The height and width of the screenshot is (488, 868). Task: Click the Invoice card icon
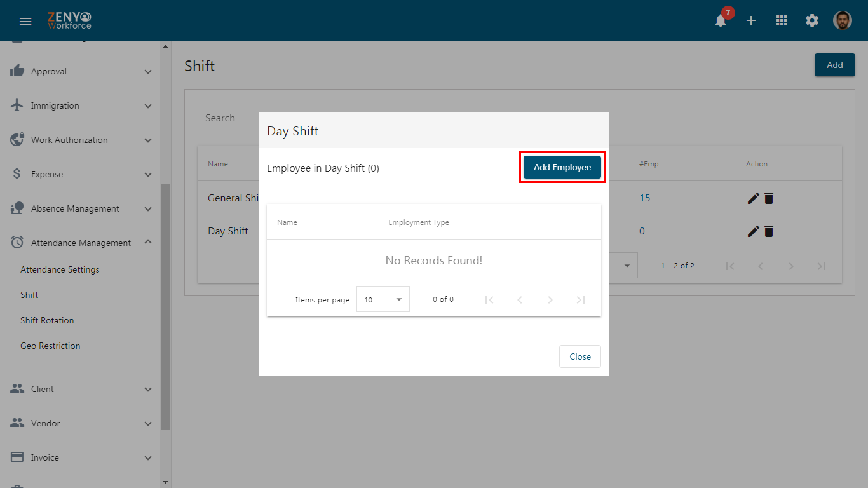click(17, 457)
